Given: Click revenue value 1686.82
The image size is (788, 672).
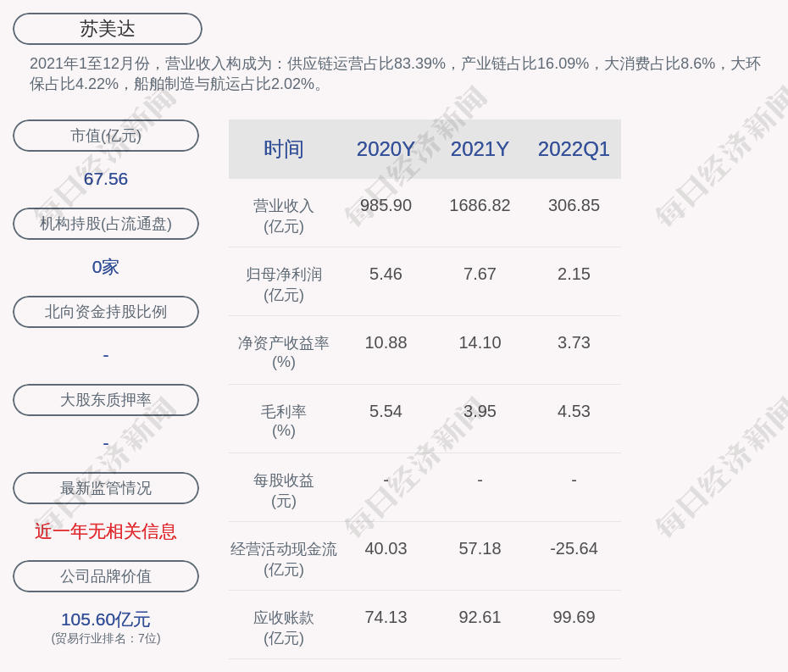Looking at the screenshot, I should [x=480, y=205].
